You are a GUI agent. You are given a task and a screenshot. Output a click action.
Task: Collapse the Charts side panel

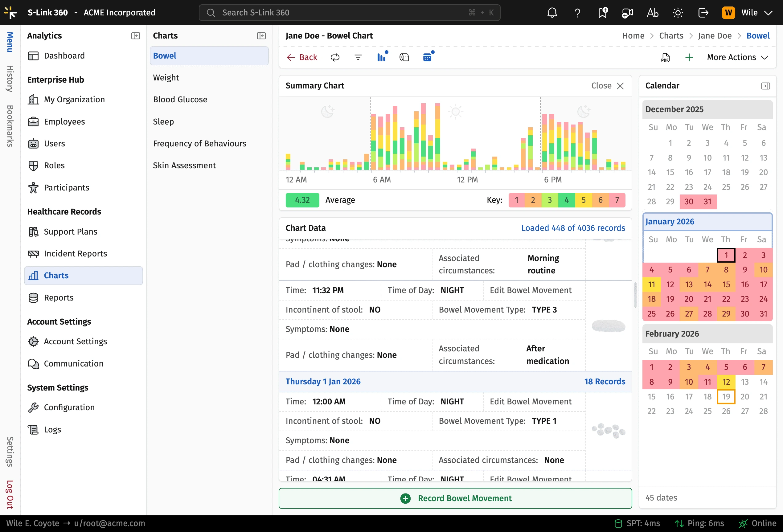[x=261, y=36]
